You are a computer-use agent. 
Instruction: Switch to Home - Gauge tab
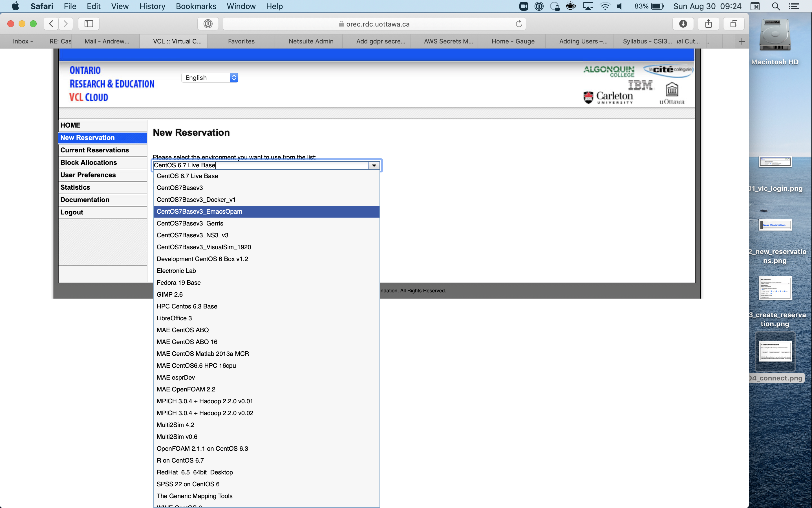point(513,41)
